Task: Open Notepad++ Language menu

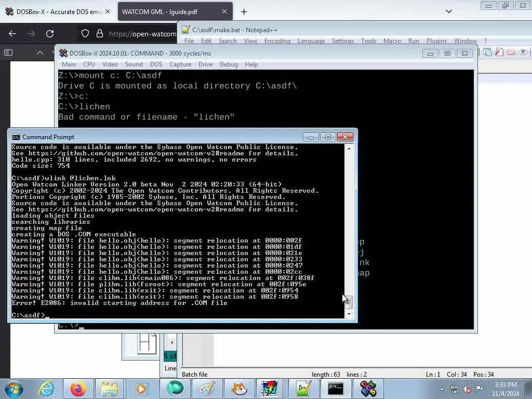Action: tap(311, 41)
